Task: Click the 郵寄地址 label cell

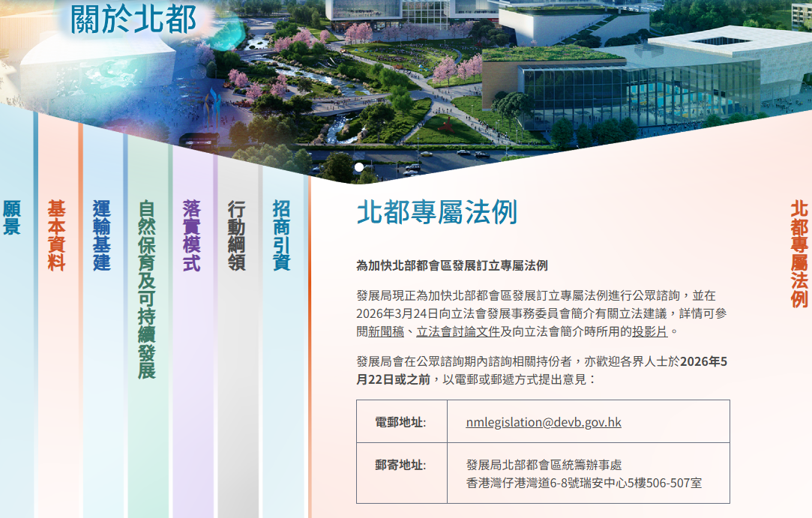Action: [x=401, y=466]
